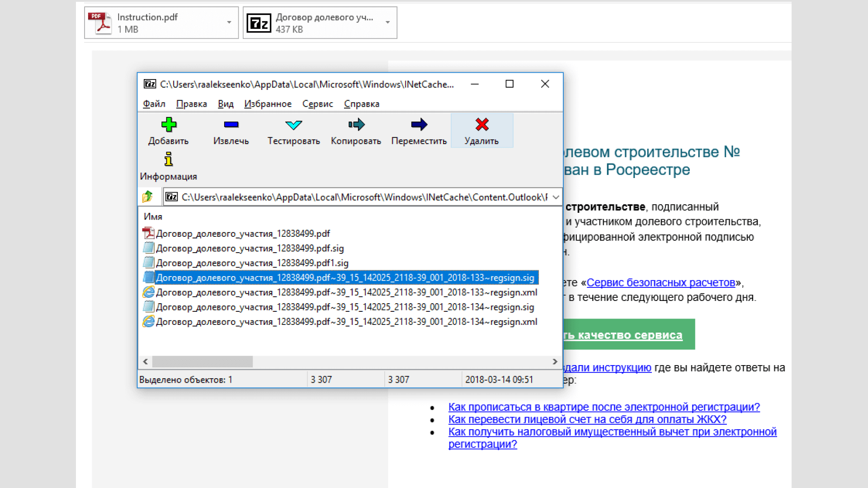Open the Договор долевого уч... attachment dropdown arrow
This screenshot has height=488, width=868.
point(387,23)
